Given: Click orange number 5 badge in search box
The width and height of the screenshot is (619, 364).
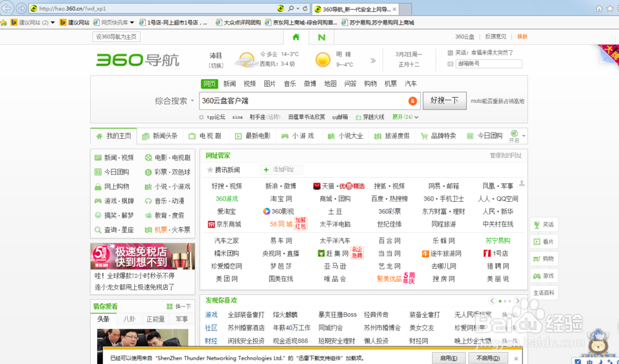Looking at the screenshot, I should [x=412, y=101].
